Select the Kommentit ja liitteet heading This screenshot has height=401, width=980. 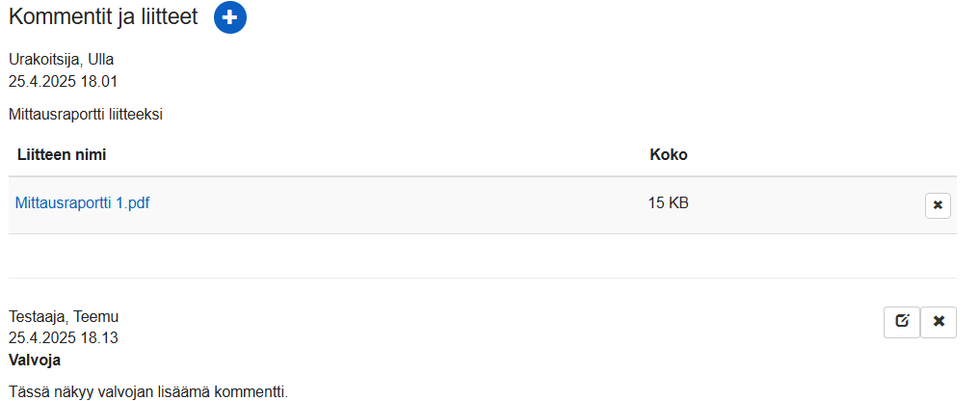pos(103,17)
